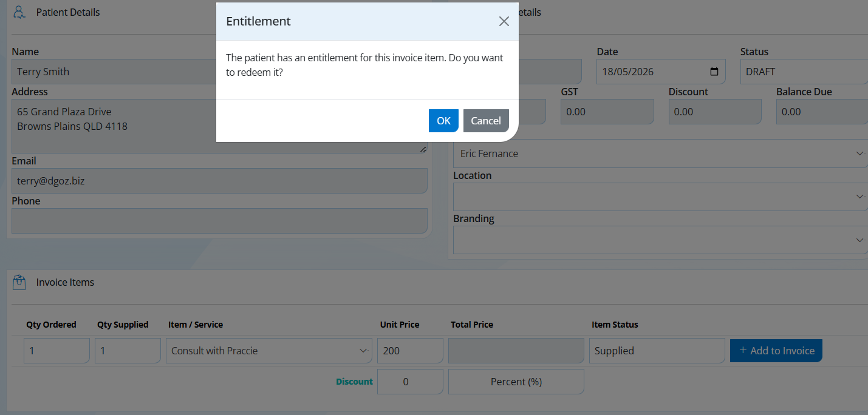868x415 pixels.
Task: Click the plus icon on Add to Invoice
Action: pyautogui.click(x=743, y=351)
